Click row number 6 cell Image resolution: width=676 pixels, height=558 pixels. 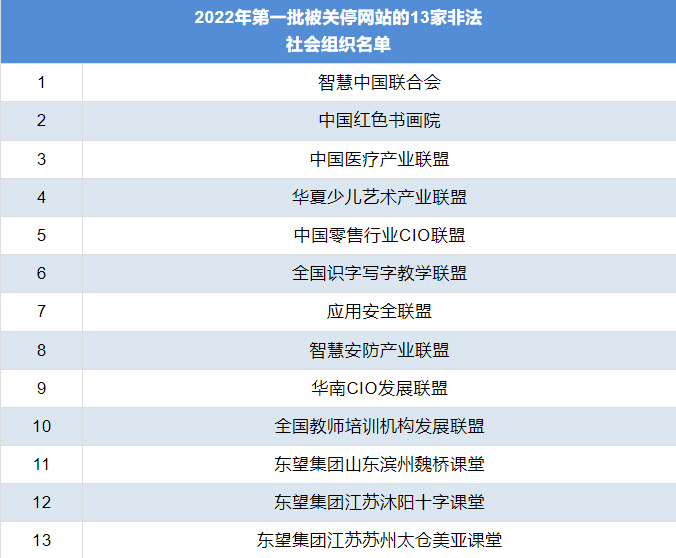(41, 273)
